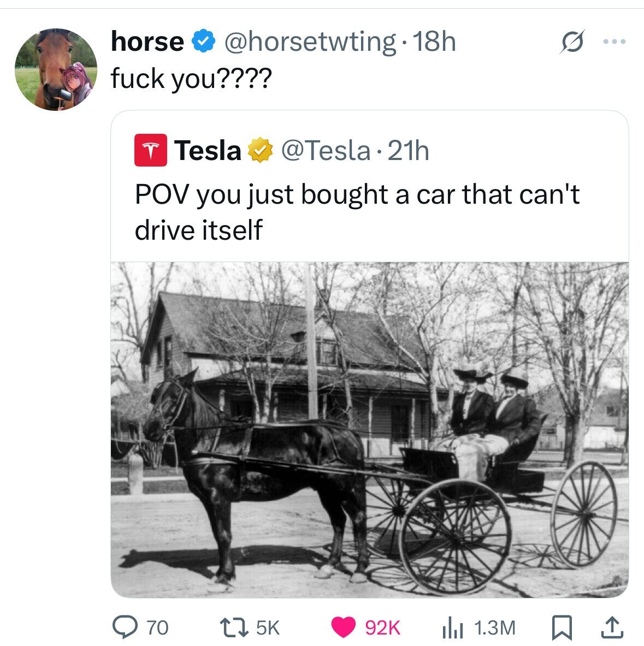Open the @Tesla handle link

[326, 151]
